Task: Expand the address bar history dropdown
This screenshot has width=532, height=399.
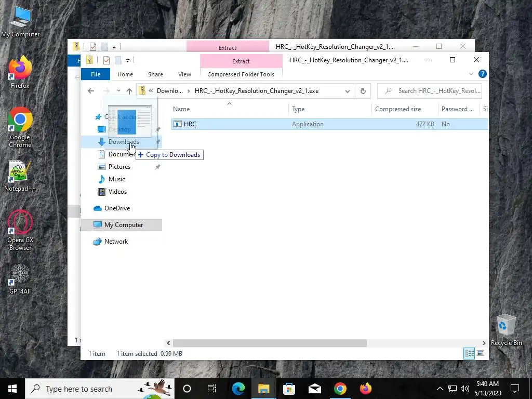Action: point(348,91)
